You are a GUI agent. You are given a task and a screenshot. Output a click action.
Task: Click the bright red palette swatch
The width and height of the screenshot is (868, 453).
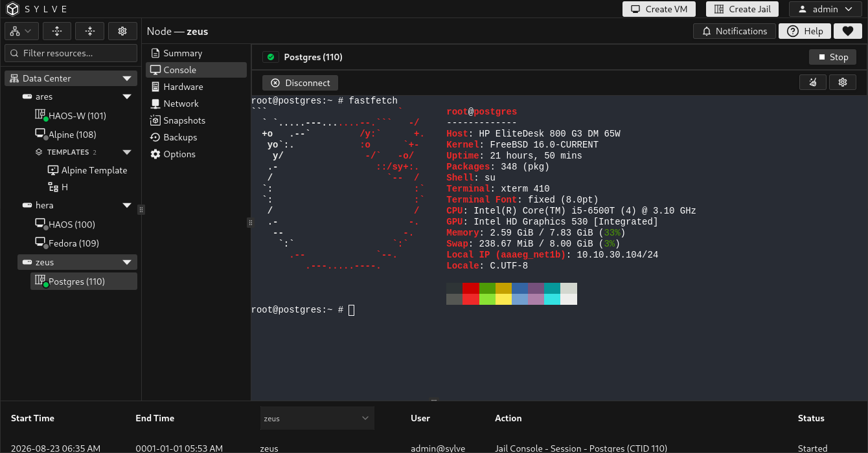[x=471, y=299]
